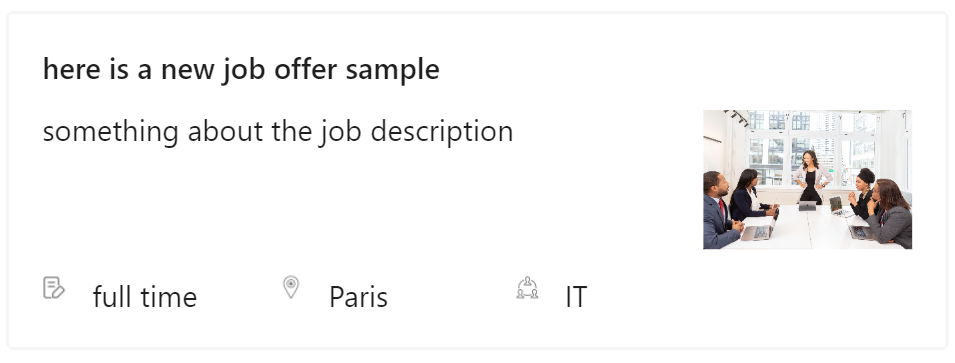Image resolution: width=955 pixels, height=363 pixels.
Task: Select the job description text line
Action: (x=278, y=132)
